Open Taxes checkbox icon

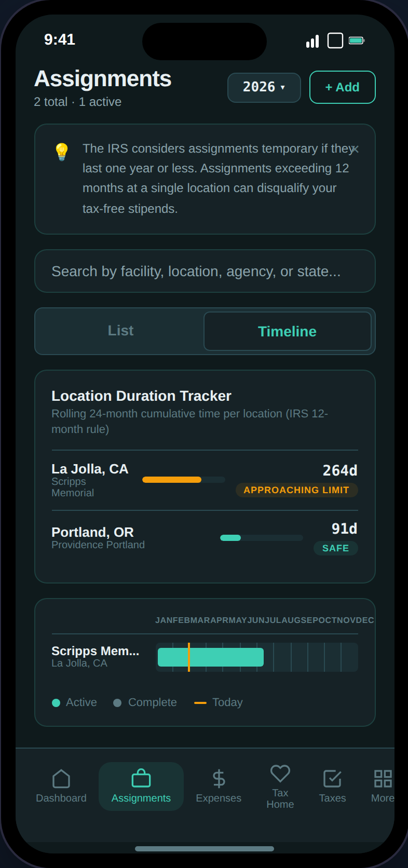(x=332, y=779)
